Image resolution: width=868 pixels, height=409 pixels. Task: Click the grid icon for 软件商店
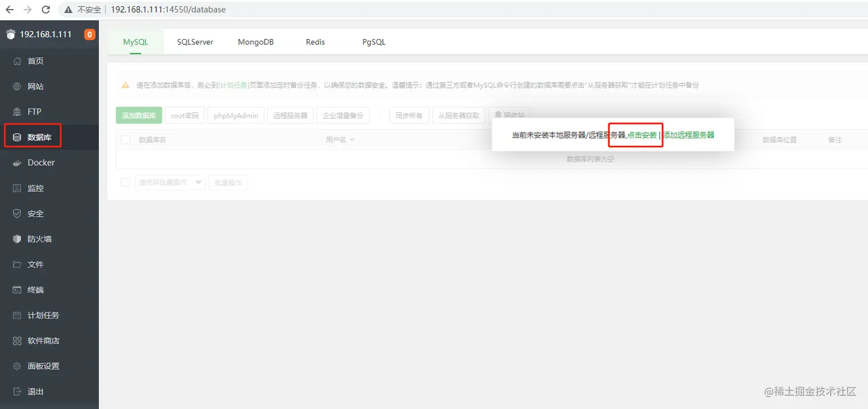pyautogui.click(x=17, y=341)
